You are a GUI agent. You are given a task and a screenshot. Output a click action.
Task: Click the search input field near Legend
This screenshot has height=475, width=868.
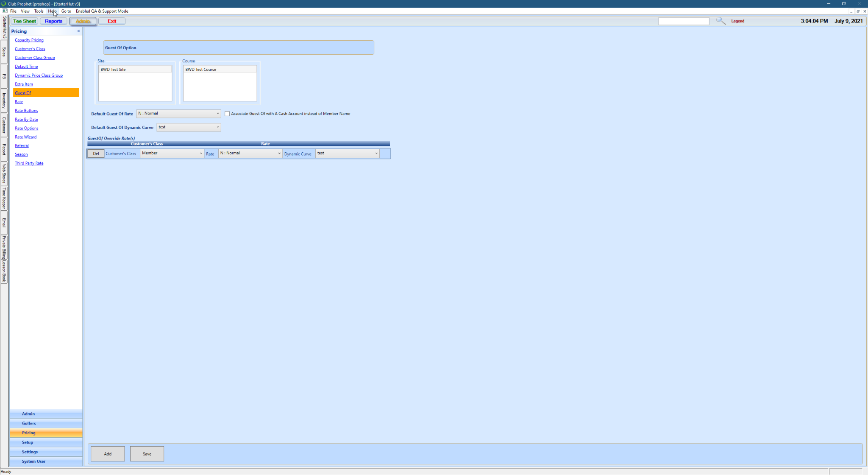coord(683,21)
